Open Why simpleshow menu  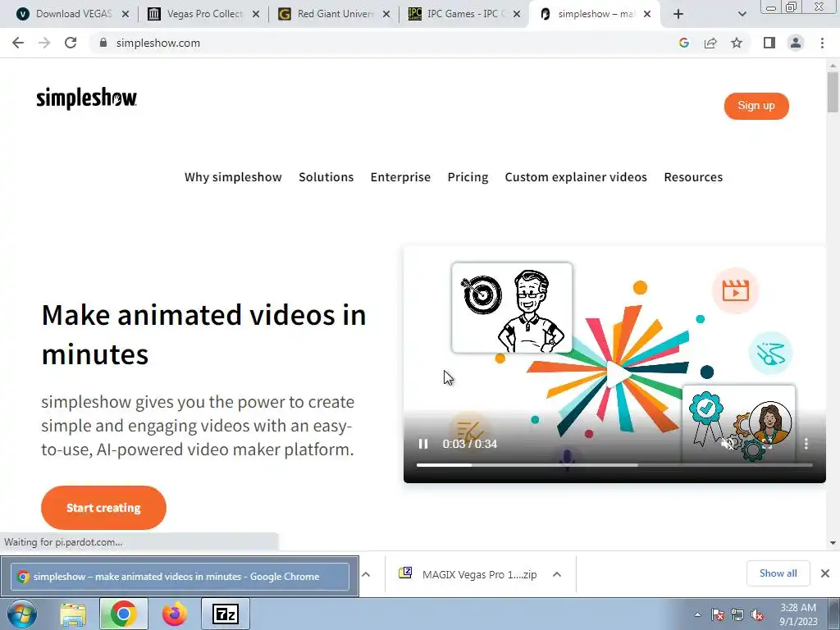point(233,177)
